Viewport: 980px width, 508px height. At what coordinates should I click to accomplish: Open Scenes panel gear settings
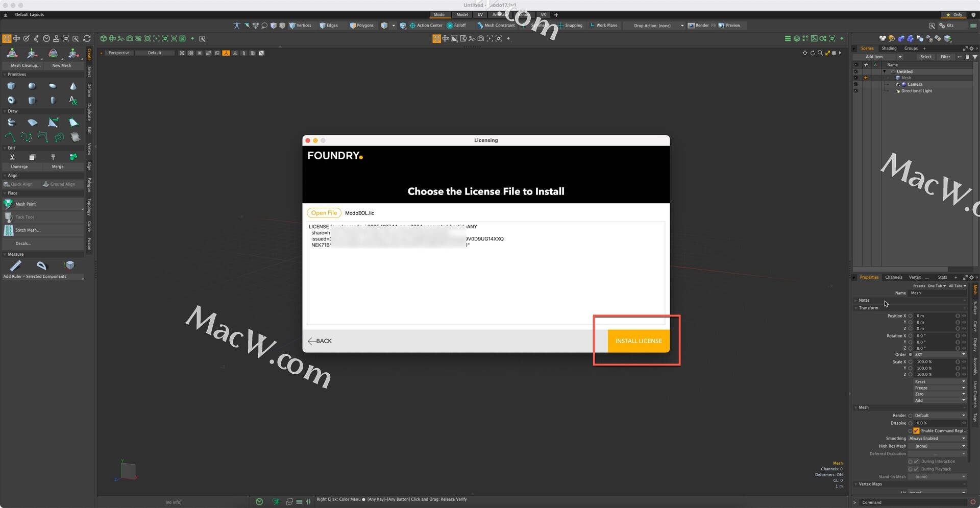coord(971,49)
